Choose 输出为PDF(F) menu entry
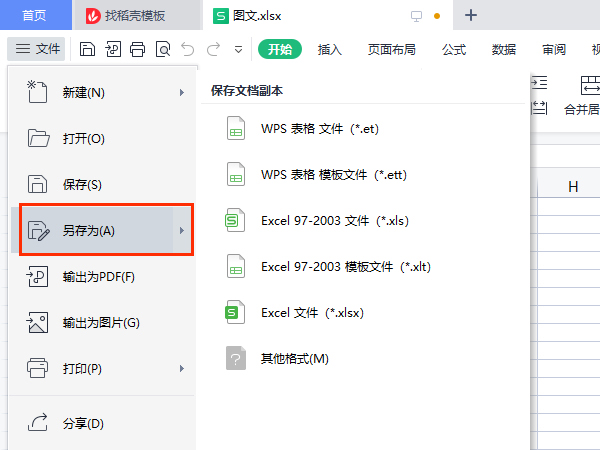 (103, 277)
